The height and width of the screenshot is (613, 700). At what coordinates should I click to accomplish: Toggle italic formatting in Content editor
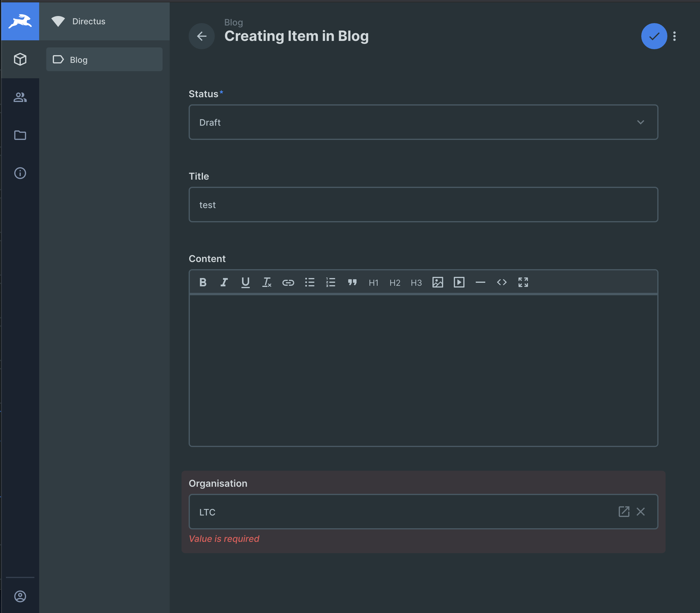pos(224,282)
